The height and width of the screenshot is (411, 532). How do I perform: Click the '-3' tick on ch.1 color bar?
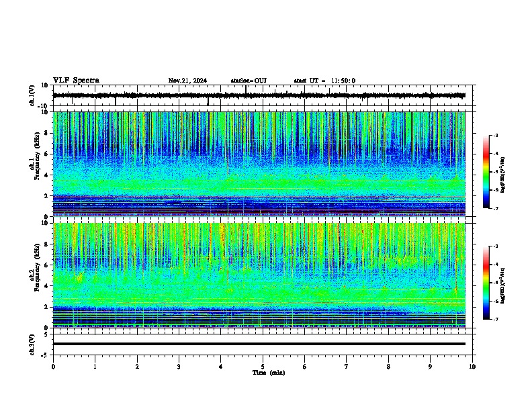click(496, 135)
